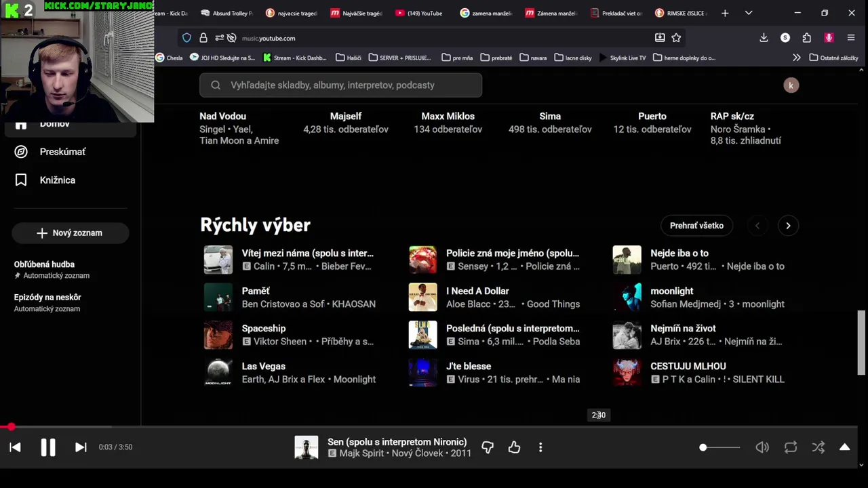Seek in the red song progress bar
The height and width of the screenshot is (488, 868).
point(429,427)
